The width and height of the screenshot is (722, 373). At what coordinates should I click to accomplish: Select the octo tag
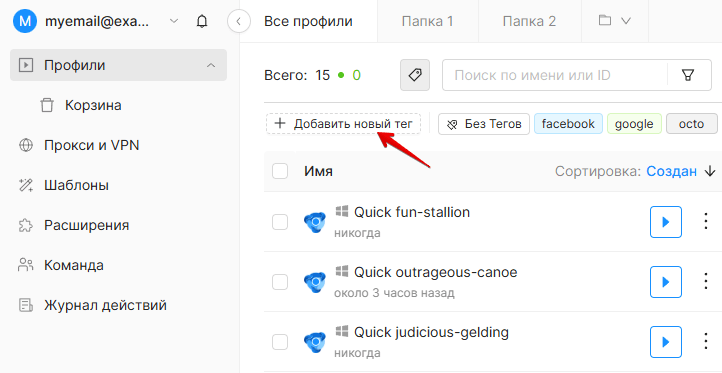coord(692,124)
